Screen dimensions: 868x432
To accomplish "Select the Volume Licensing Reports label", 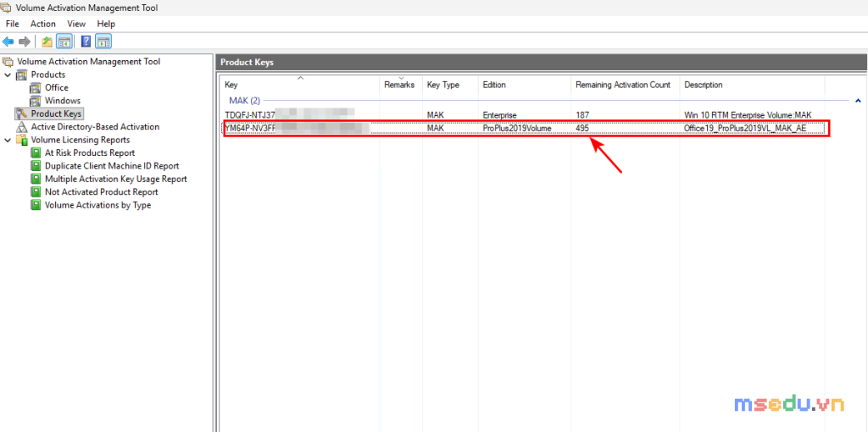I will 81,140.
